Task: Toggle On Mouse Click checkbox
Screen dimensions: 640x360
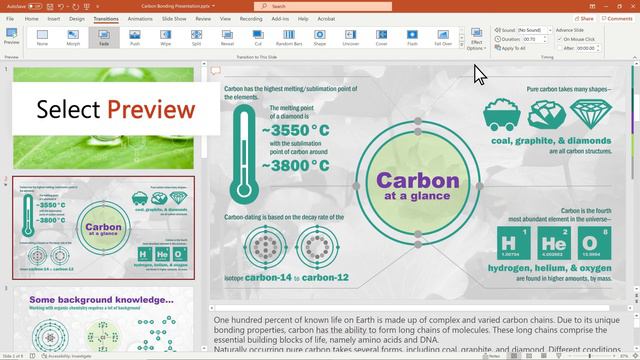Action: pos(560,39)
